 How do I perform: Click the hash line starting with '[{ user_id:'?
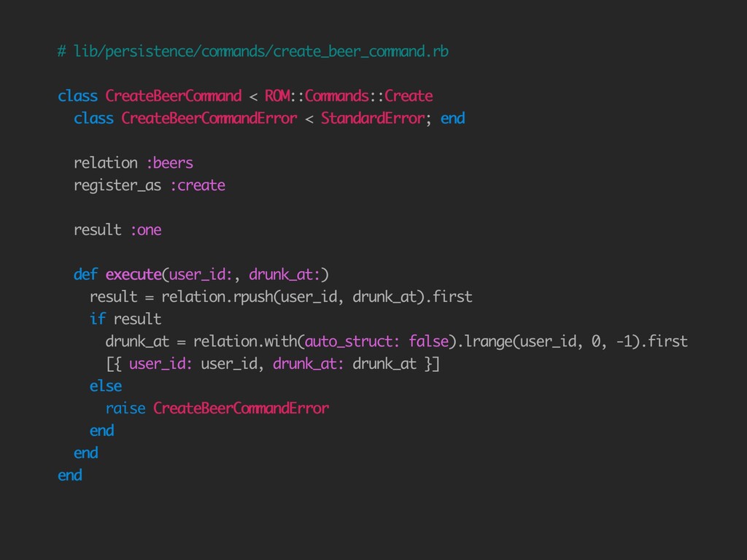click(273, 364)
